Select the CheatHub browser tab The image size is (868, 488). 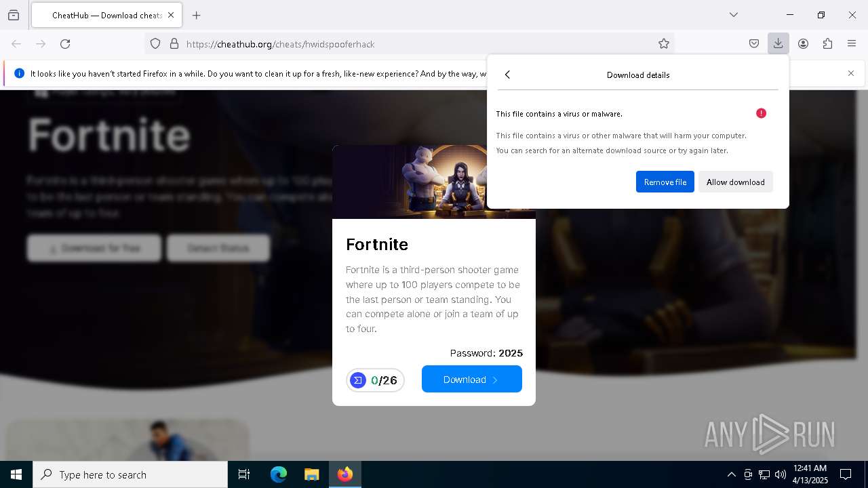coord(106,15)
